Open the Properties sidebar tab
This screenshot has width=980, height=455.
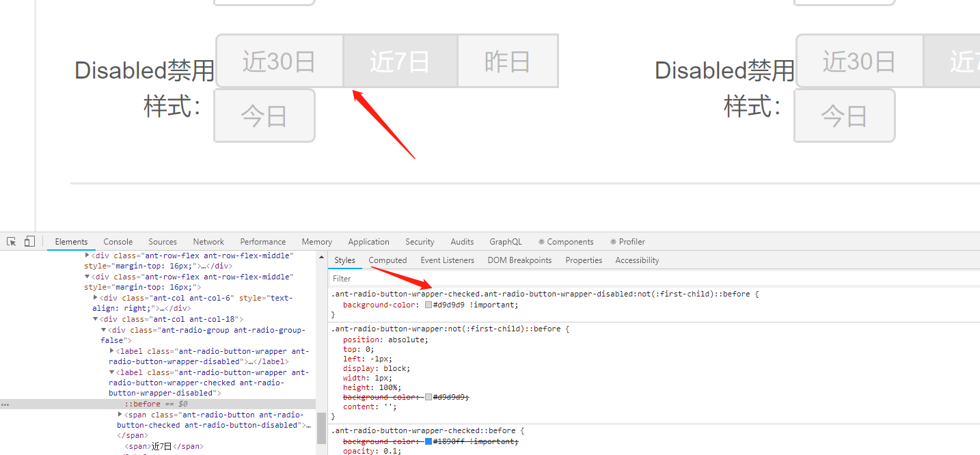pos(584,260)
